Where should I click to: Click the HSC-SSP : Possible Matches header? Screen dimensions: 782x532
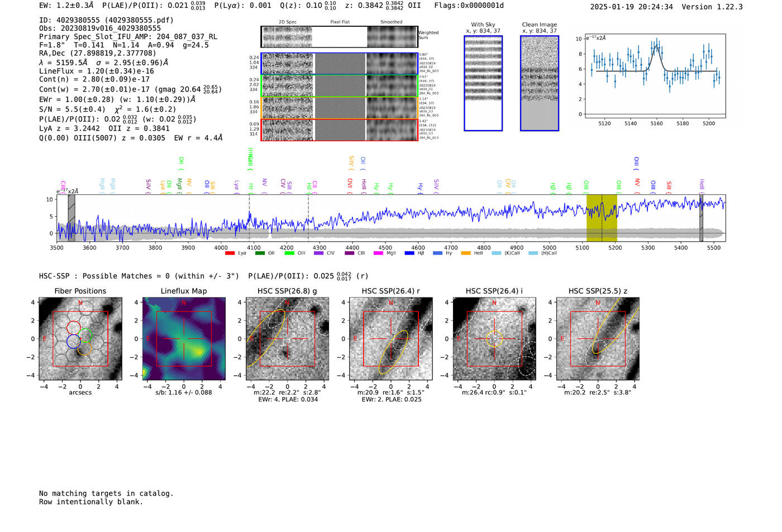(x=139, y=276)
